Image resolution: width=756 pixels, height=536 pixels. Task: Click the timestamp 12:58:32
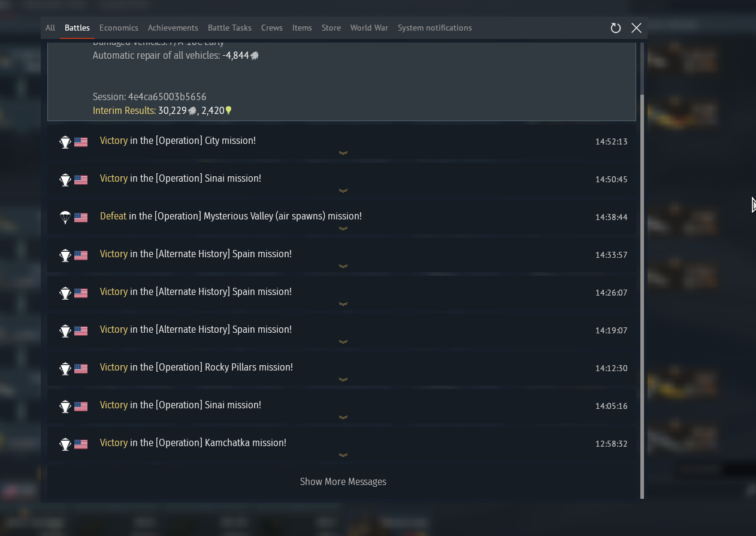[x=612, y=444]
